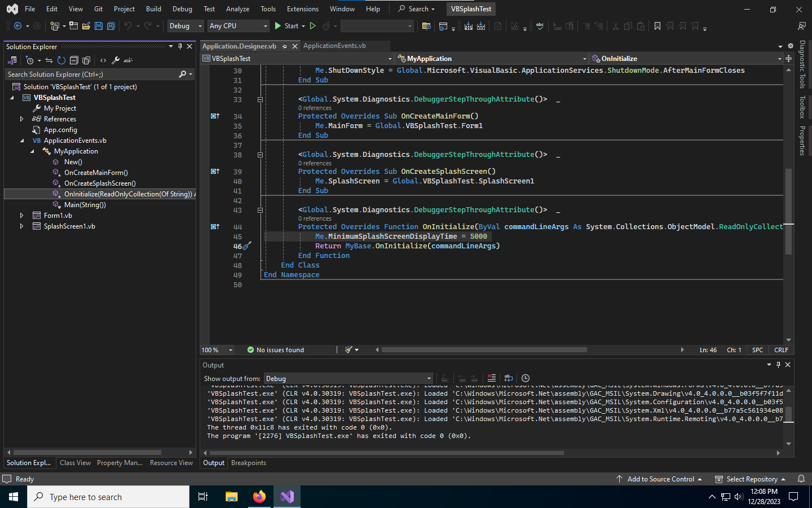Click Refresh icon in Solution Explorer toolbar
812x508 pixels.
[x=61, y=60]
